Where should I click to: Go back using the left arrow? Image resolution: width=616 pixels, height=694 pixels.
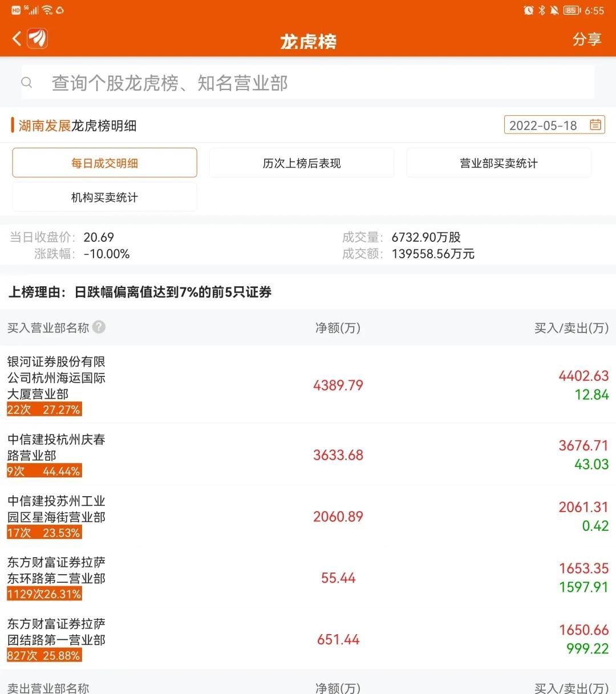click(17, 39)
